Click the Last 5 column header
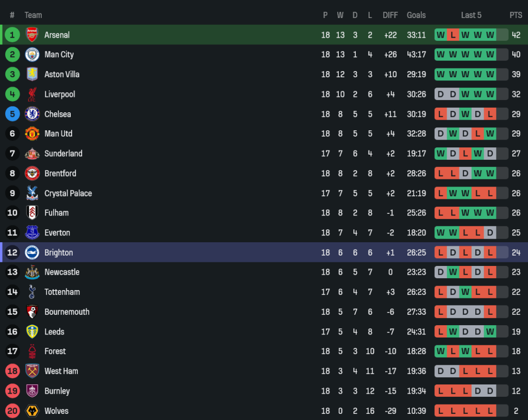Image resolution: width=528 pixels, height=420 pixels. coord(471,15)
